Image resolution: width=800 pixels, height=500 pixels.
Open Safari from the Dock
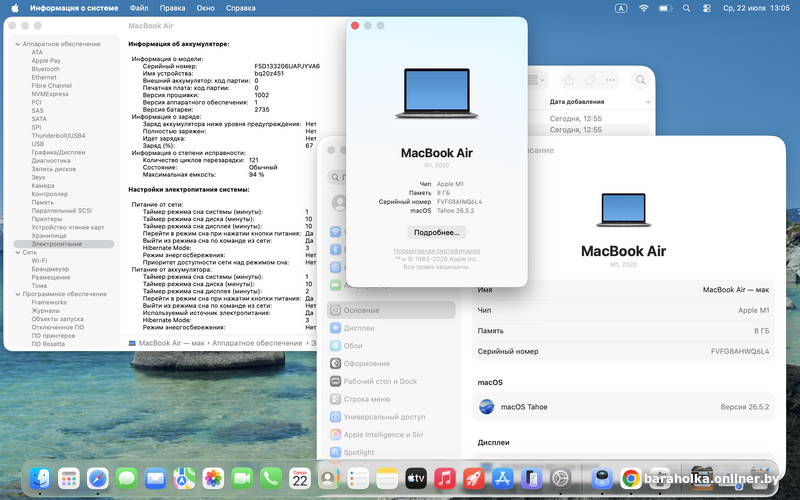click(97, 479)
